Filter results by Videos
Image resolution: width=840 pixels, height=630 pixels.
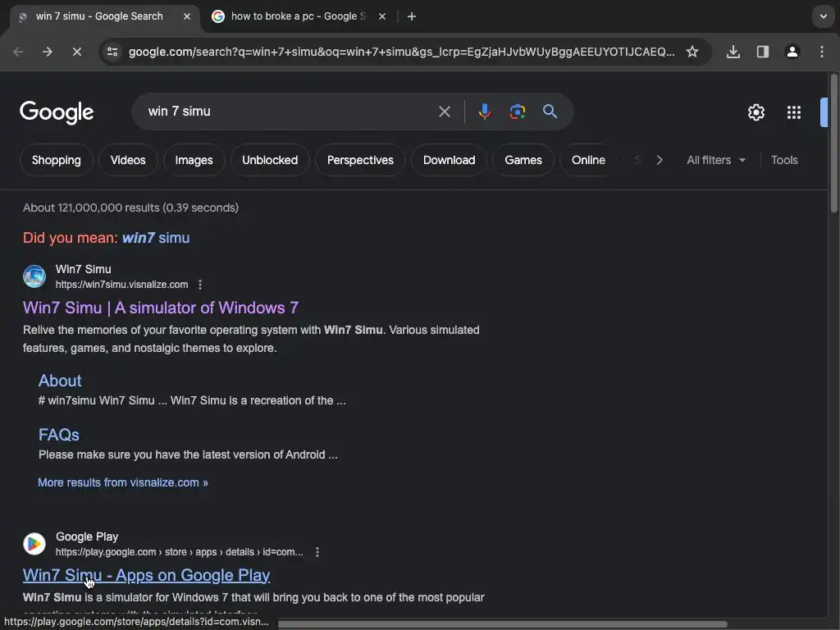[128, 160]
